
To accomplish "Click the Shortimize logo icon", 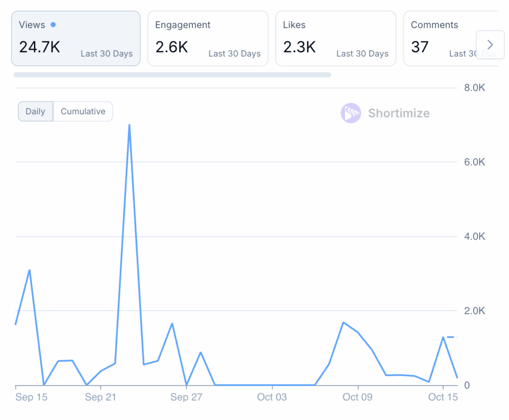I will coord(350,113).
